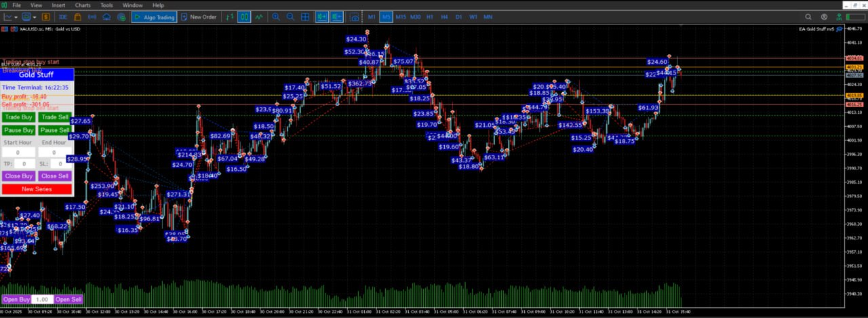
Task: Click the $253.90 profit label
Action: tap(102, 186)
